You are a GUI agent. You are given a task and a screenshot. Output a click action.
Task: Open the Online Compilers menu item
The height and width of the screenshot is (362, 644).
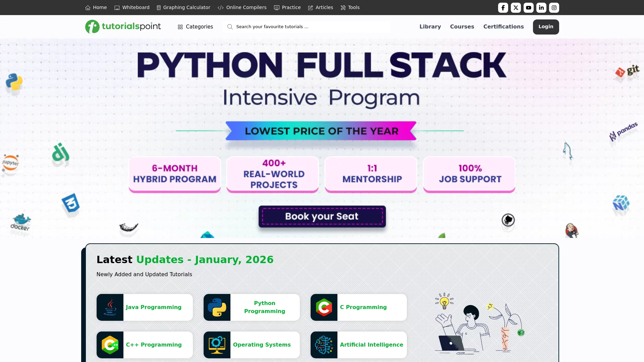pyautogui.click(x=242, y=7)
